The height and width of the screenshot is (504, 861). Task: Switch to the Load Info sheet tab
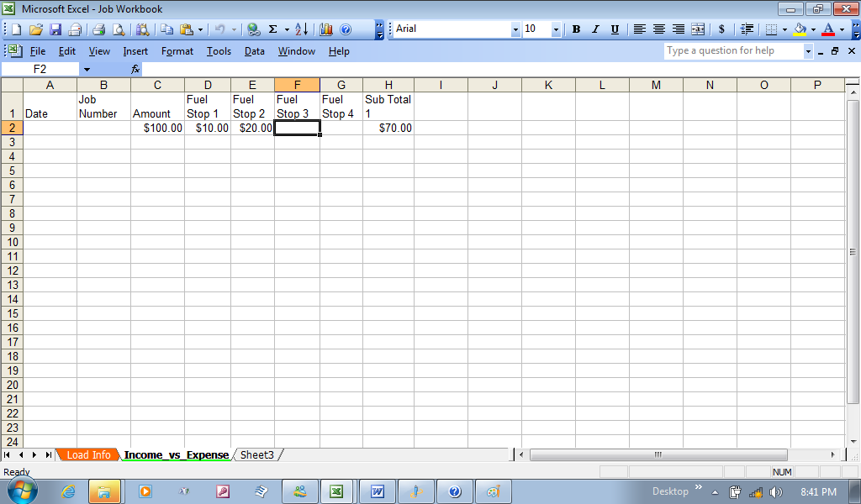(88, 454)
